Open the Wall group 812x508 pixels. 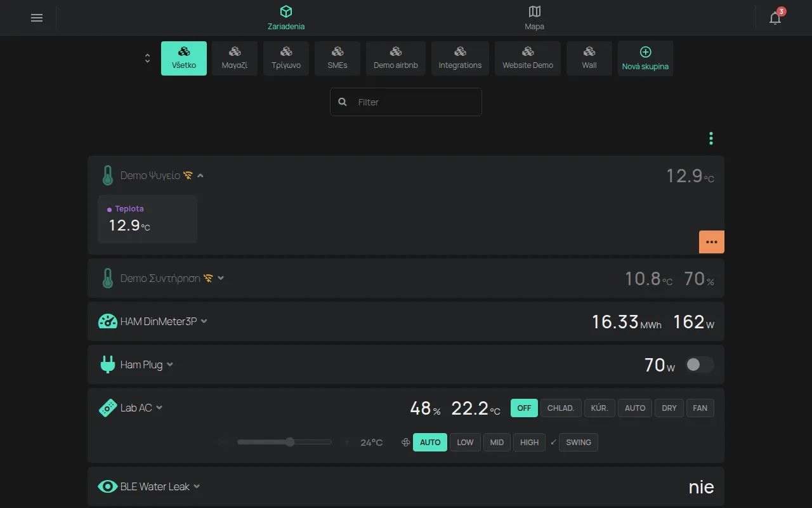pos(589,58)
